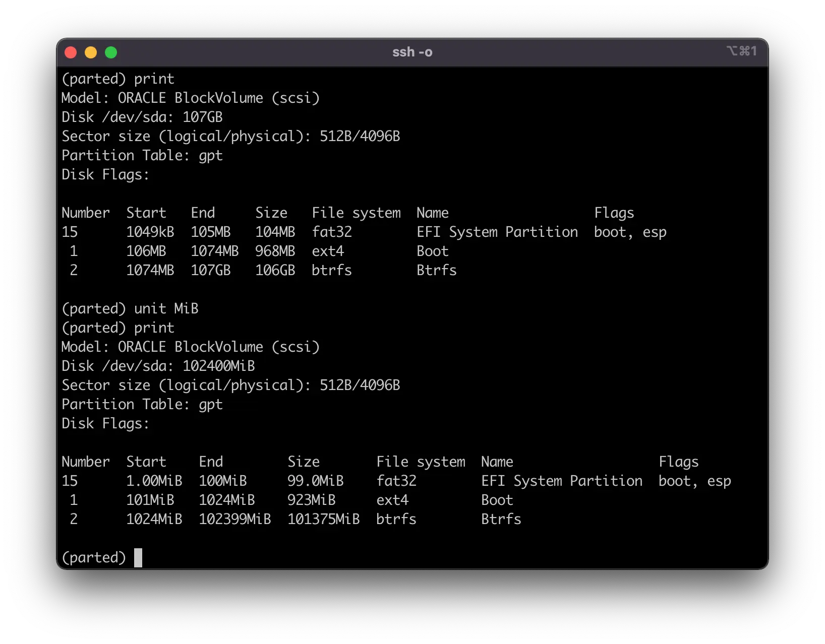Click the red close window button
Viewport: 825px width, 644px height.
coord(71,52)
